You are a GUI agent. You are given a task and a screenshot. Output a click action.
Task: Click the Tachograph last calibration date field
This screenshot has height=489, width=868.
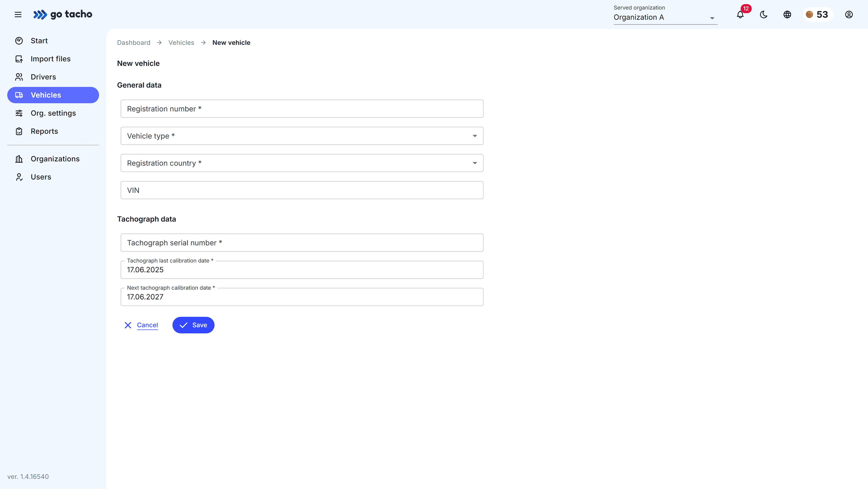[302, 270]
